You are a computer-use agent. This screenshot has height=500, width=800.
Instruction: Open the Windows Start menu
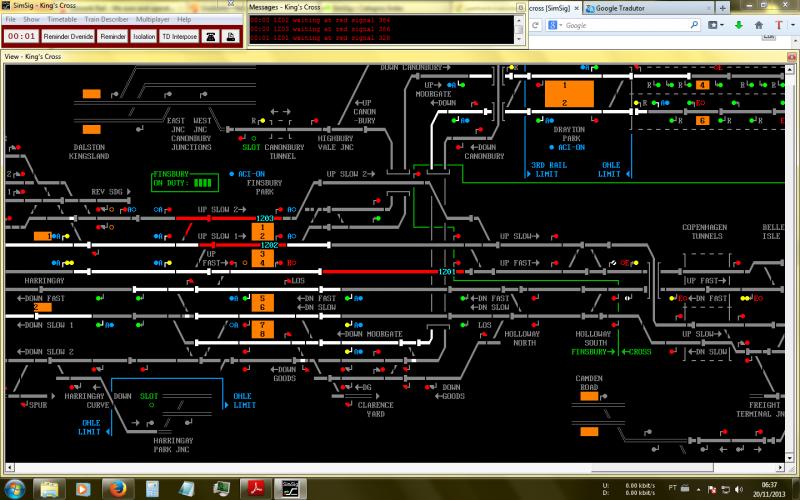[x=14, y=489]
